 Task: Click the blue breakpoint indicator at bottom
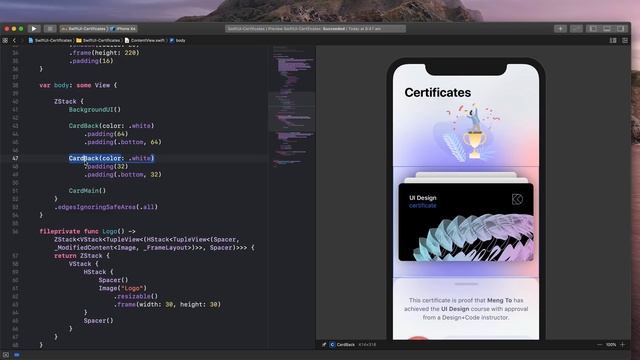17,355
